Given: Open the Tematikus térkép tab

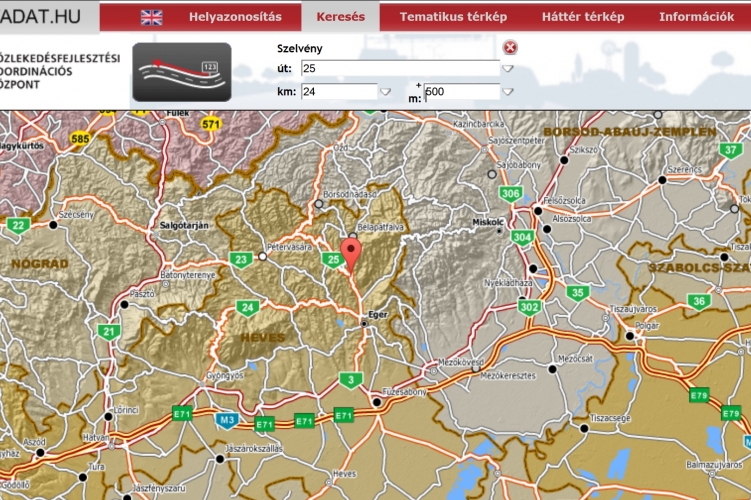Looking at the screenshot, I should click(453, 17).
